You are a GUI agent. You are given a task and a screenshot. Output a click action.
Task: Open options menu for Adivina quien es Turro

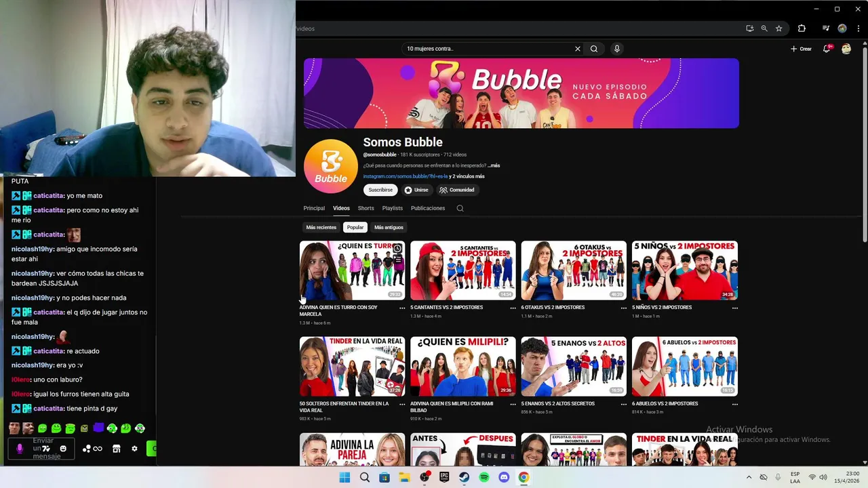point(402,308)
